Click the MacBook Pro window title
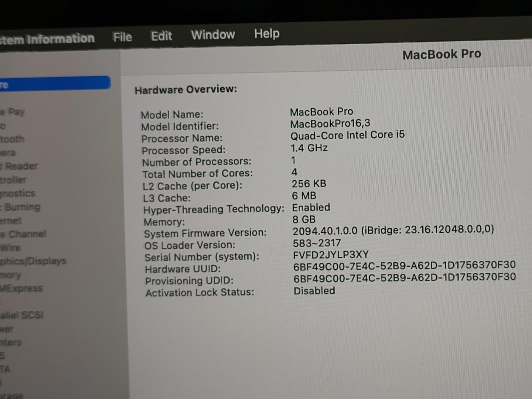The image size is (532, 399). pos(441,54)
